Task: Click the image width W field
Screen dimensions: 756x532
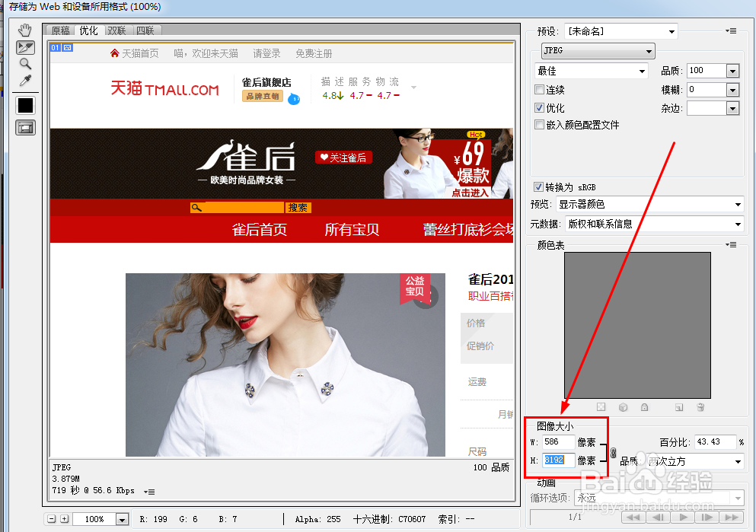Action: (x=558, y=441)
